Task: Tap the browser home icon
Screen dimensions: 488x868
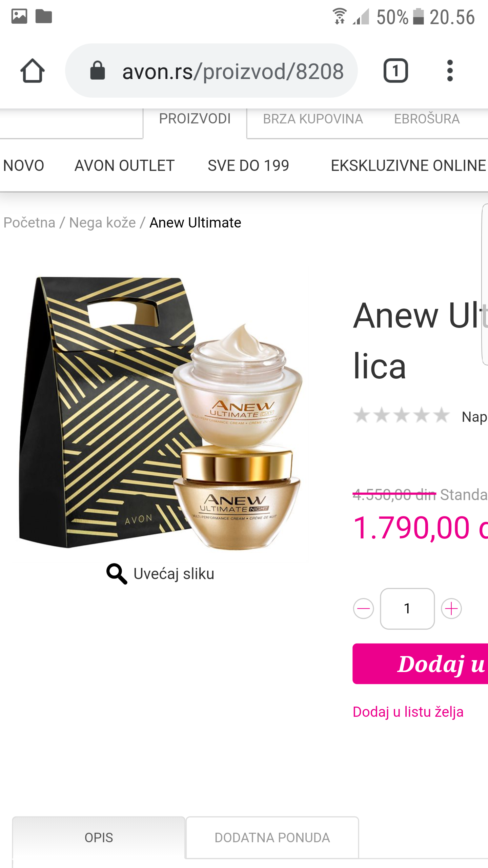Action: pyautogui.click(x=33, y=71)
